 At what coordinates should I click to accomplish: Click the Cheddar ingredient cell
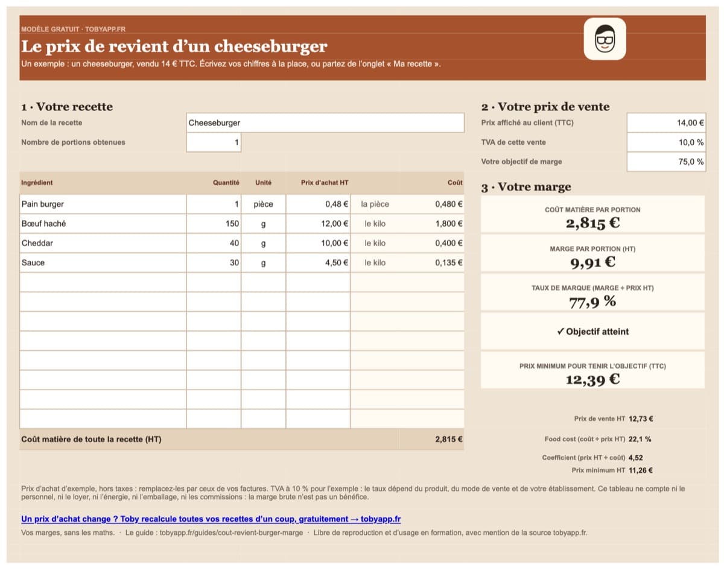pos(103,243)
